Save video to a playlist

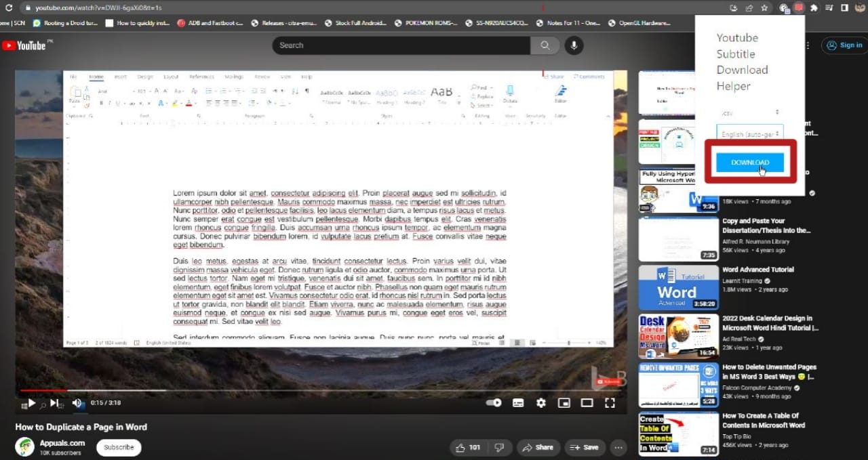click(x=584, y=447)
